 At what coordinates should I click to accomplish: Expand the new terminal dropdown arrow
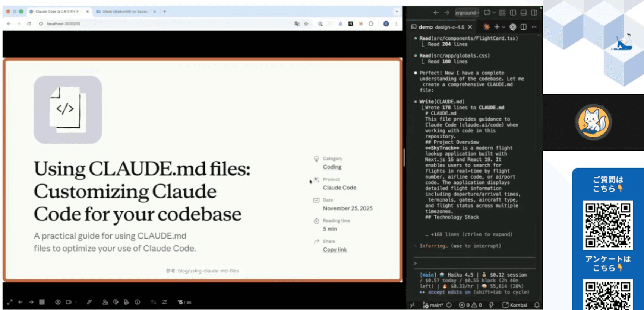(503, 27)
